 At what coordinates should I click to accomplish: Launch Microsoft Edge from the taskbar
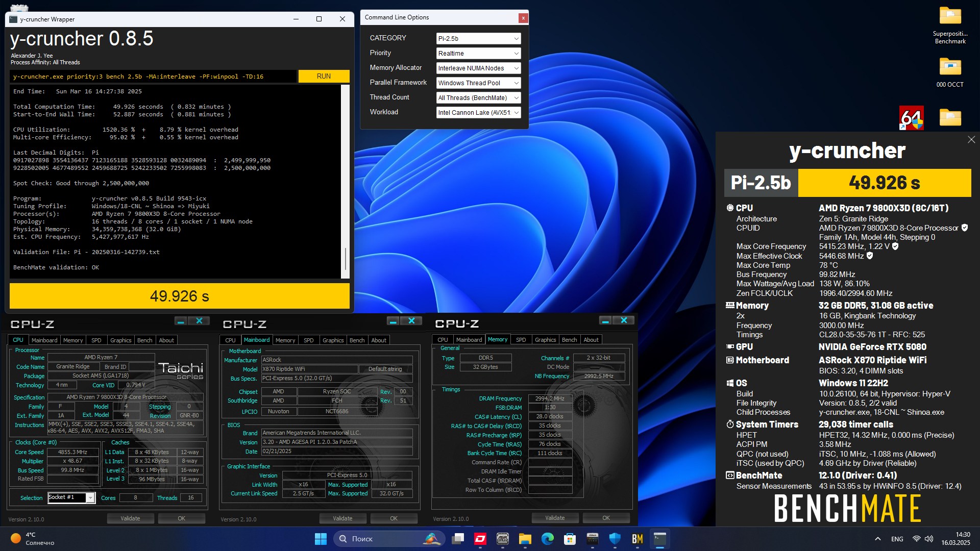548,539
